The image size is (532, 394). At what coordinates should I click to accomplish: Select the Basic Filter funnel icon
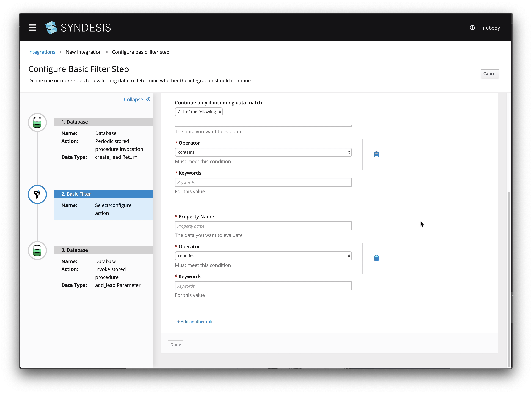click(x=37, y=194)
